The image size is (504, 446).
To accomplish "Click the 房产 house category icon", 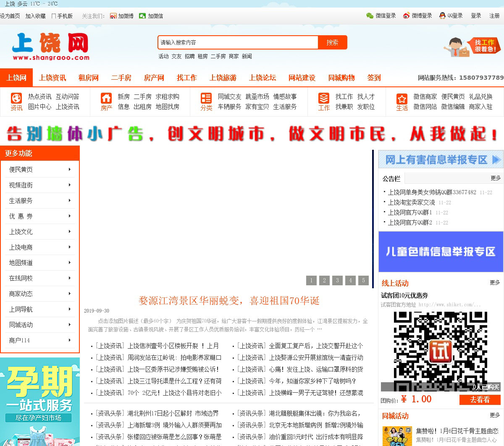I will click(x=106, y=98).
